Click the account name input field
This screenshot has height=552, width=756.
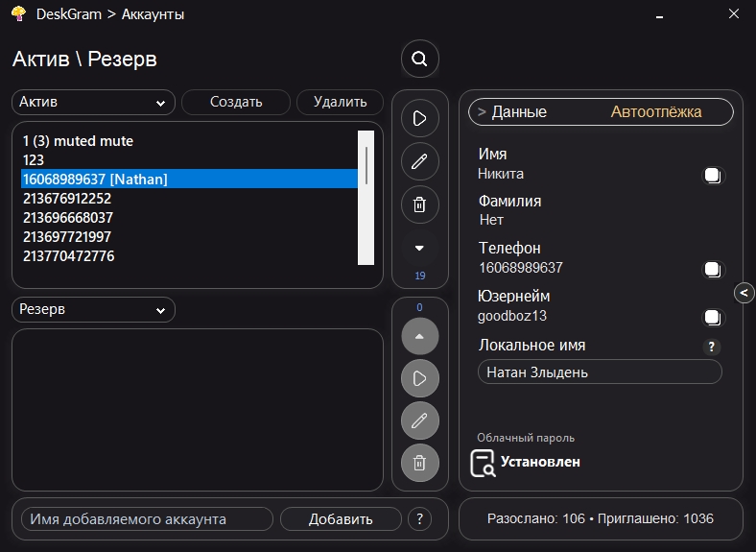[147, 519]
